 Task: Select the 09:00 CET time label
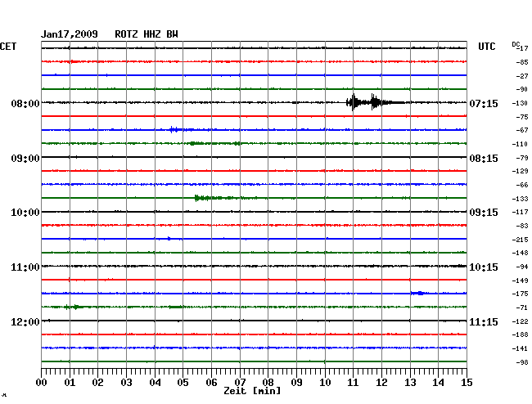25,159
